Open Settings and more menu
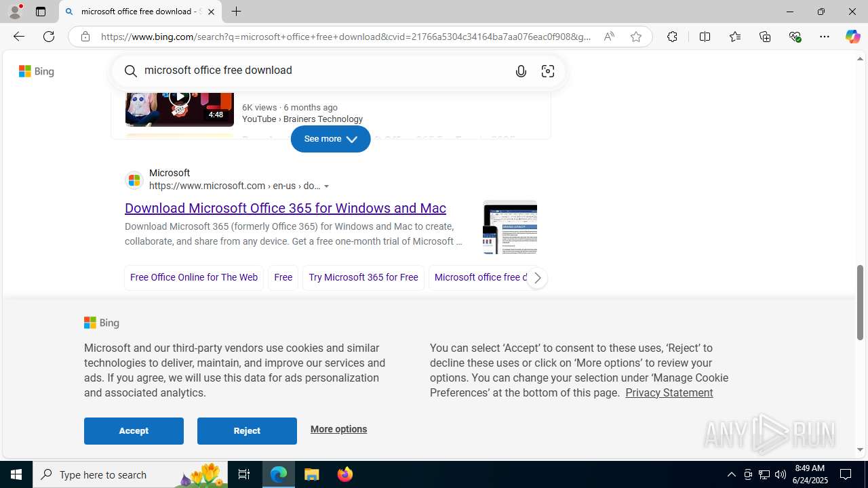868x488 pixels. pos(825,37)
